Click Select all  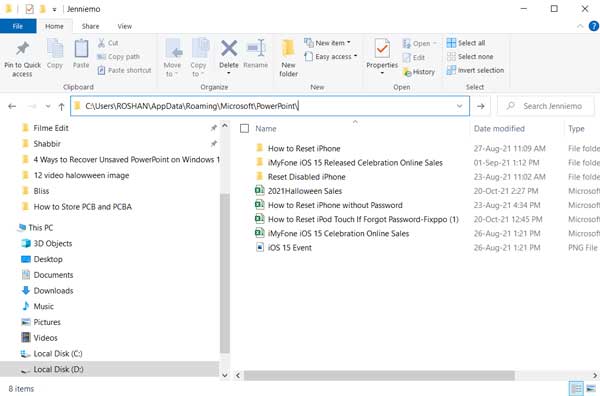pyautogui.click(x=466, y=43)
